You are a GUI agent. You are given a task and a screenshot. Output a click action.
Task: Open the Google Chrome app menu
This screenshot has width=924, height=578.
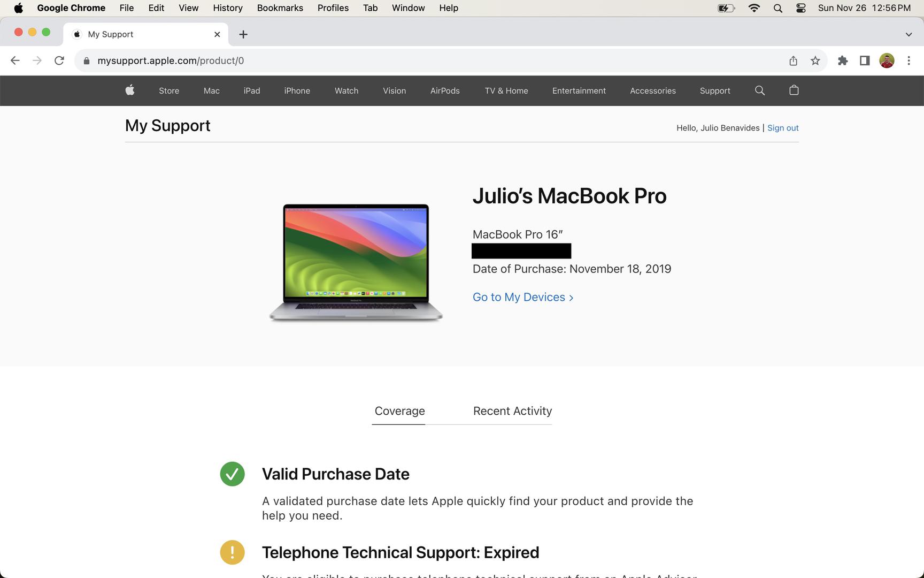(71, 8)
